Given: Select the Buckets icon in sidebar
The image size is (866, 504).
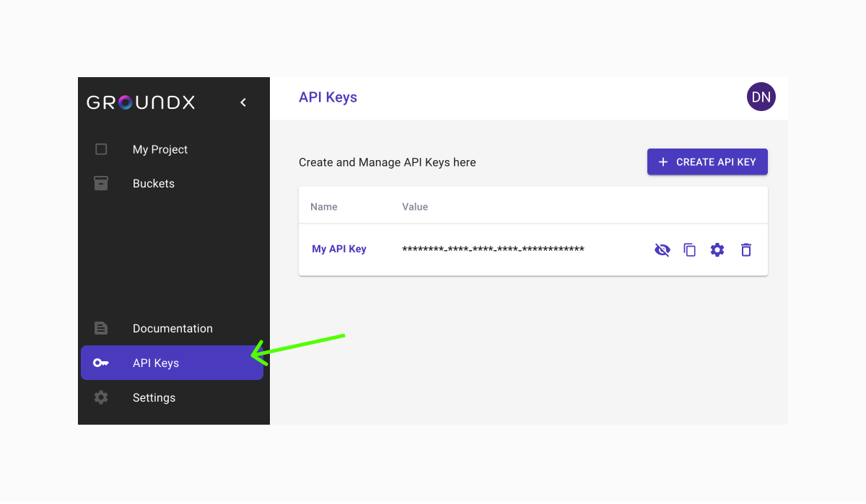Looking at the screenshot, I should (100, 183).
